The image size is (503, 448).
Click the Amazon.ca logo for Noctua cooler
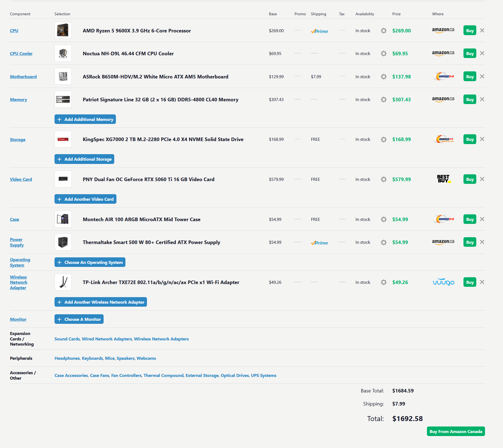pos(443,53)
